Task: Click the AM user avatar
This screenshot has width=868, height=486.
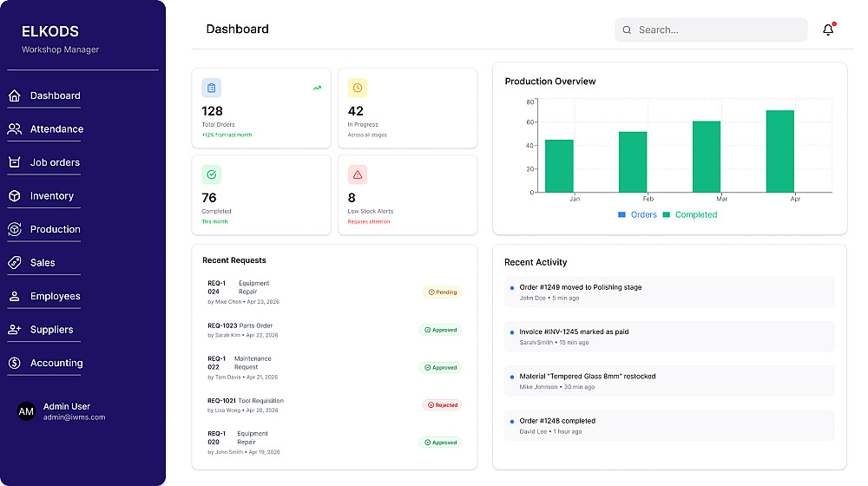Action: [27, 411]
